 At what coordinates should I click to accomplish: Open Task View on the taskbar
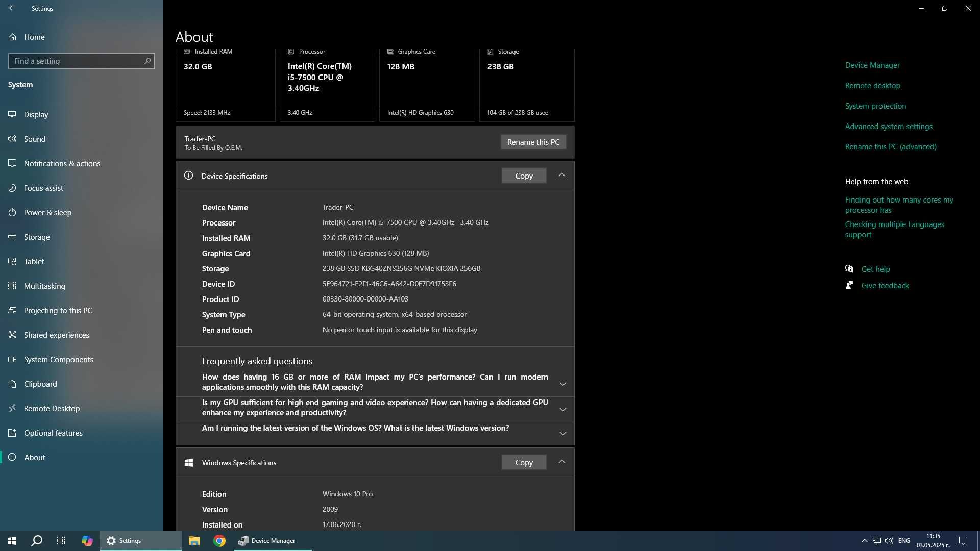[61, 541]
